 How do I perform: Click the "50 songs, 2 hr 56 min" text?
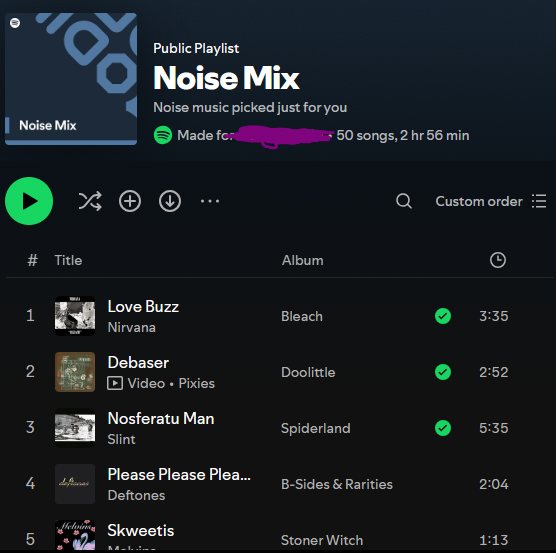[403, 135]
